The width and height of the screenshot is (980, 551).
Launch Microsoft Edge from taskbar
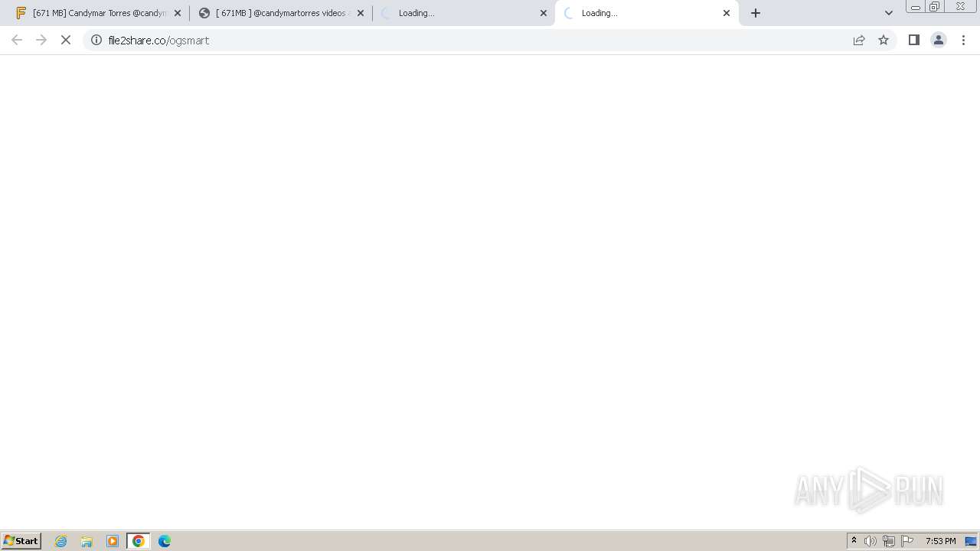point(165,541)
